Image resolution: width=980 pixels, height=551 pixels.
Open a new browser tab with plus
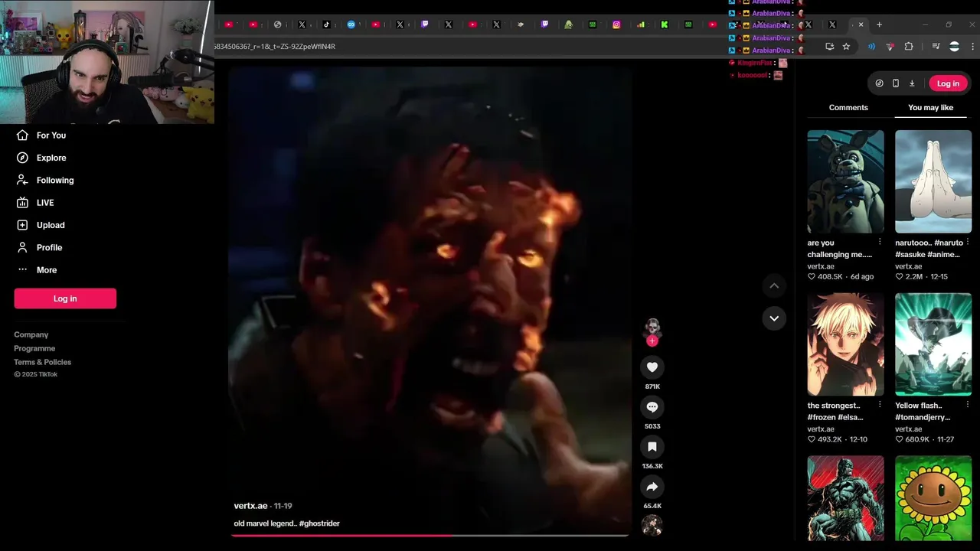tap(879, 24)
